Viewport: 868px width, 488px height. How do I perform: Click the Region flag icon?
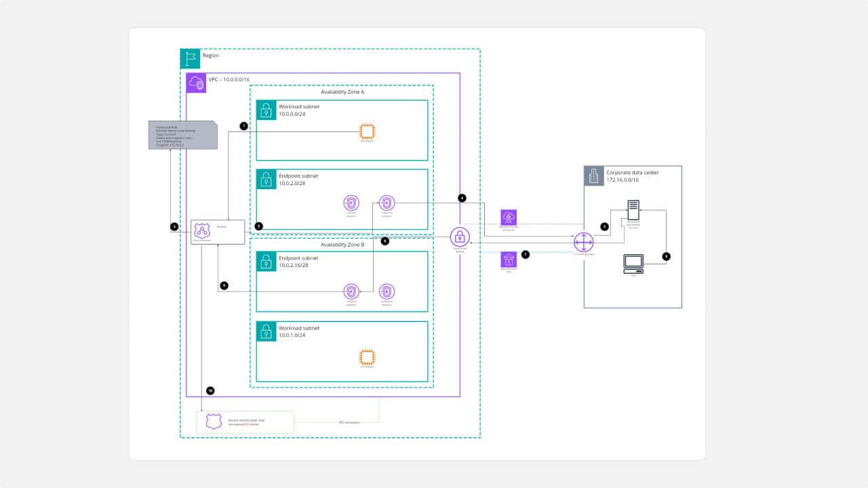pyautogui.click(x=190, y=58)
